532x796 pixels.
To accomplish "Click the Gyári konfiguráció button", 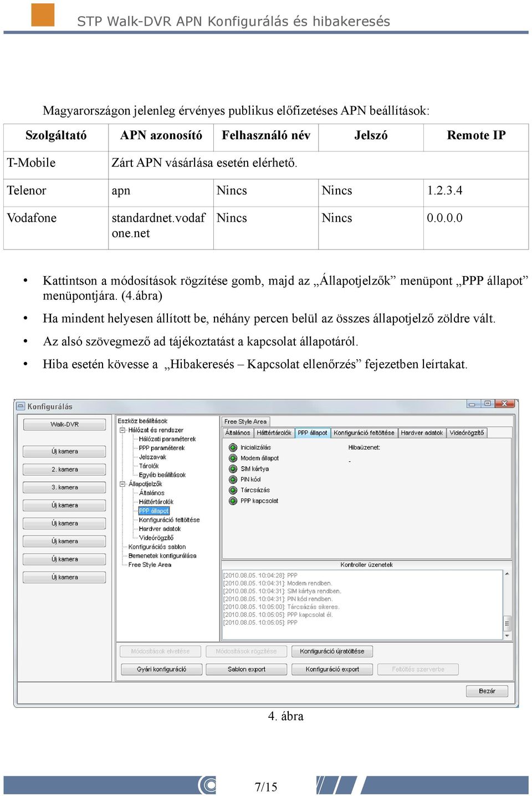I will pyautogui.click(x=161, y=670).
